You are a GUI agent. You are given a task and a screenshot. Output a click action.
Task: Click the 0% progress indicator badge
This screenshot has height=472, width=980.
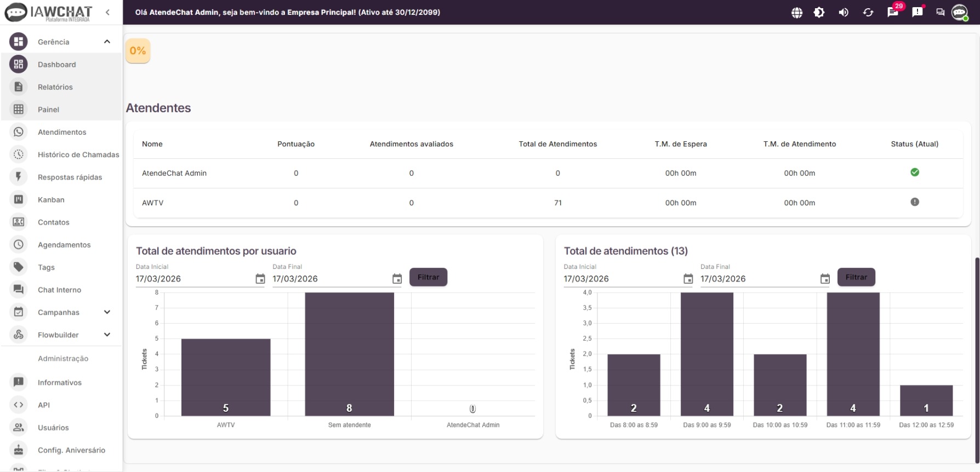coord(138,51)
